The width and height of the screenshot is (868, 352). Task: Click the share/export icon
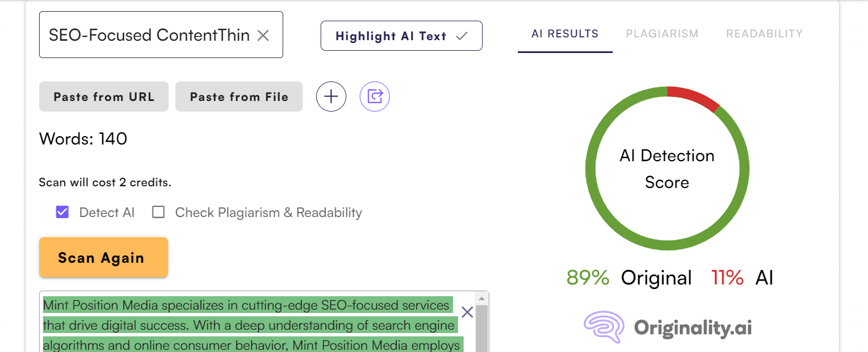point(375,97)
